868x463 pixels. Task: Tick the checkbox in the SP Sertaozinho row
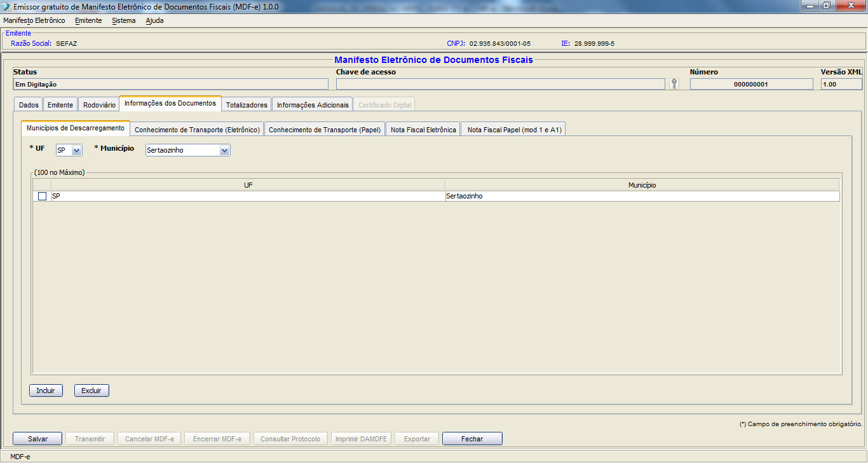click(x=42, y=197)
